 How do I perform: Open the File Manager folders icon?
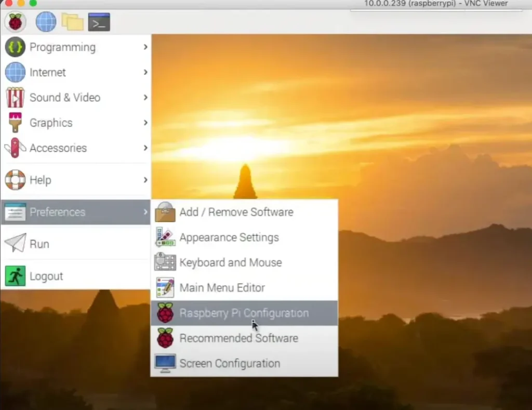pyautogui.click(x=73, y=22)
